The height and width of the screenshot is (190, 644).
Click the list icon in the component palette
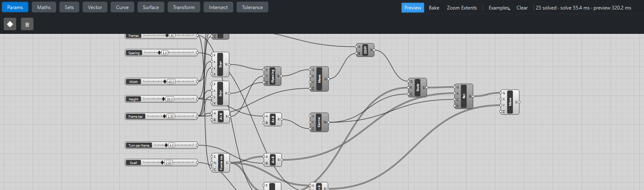click(x=27, y=24)
